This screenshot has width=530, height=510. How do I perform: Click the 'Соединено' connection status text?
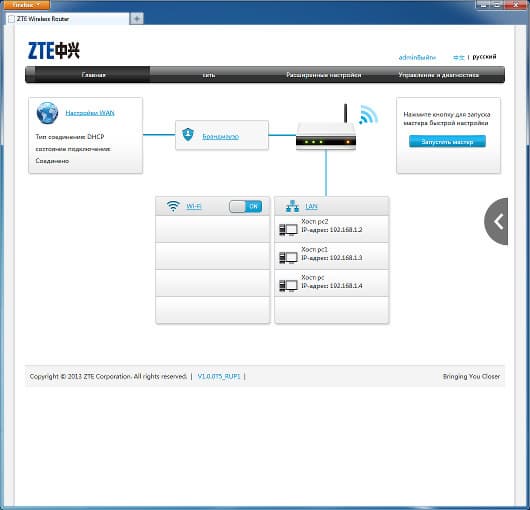tap(52, 161)
